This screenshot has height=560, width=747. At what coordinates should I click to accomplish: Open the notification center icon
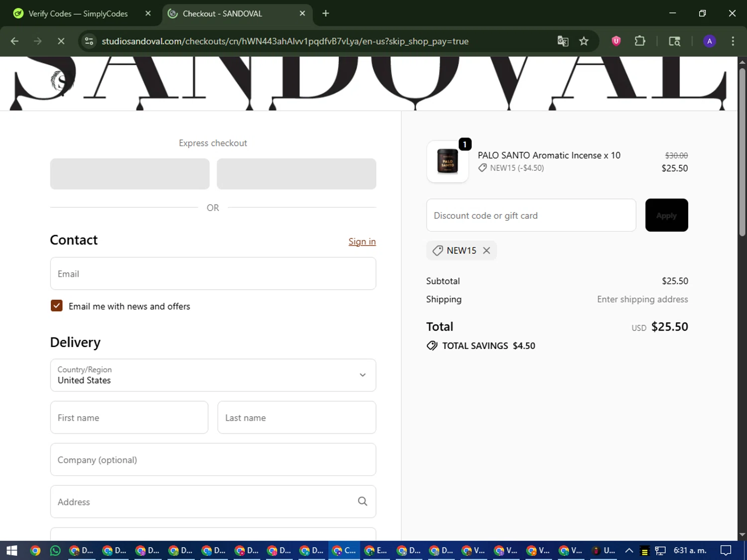pos(726,551)
